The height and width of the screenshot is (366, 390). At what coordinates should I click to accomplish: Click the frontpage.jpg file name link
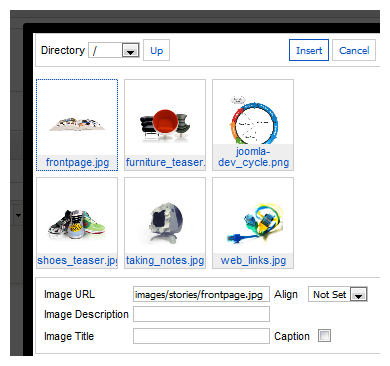tap(77, 162)
